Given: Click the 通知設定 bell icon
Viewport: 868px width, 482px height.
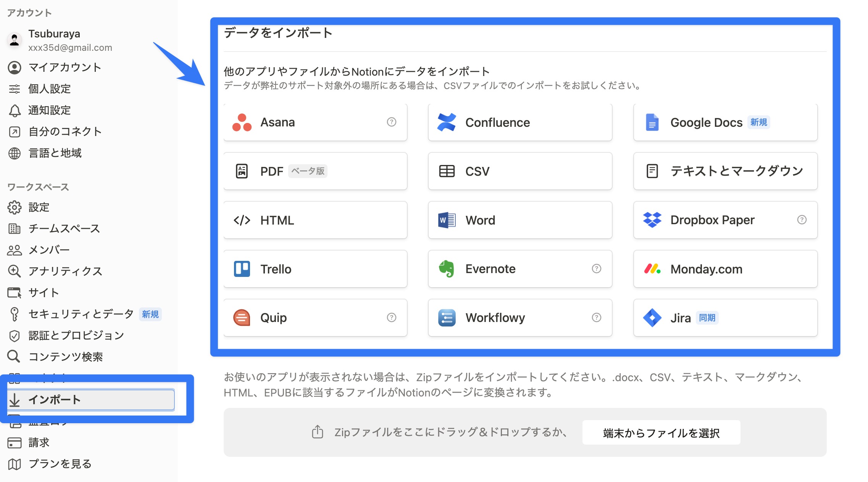Looking at the screenshot, I should [15, 110].
